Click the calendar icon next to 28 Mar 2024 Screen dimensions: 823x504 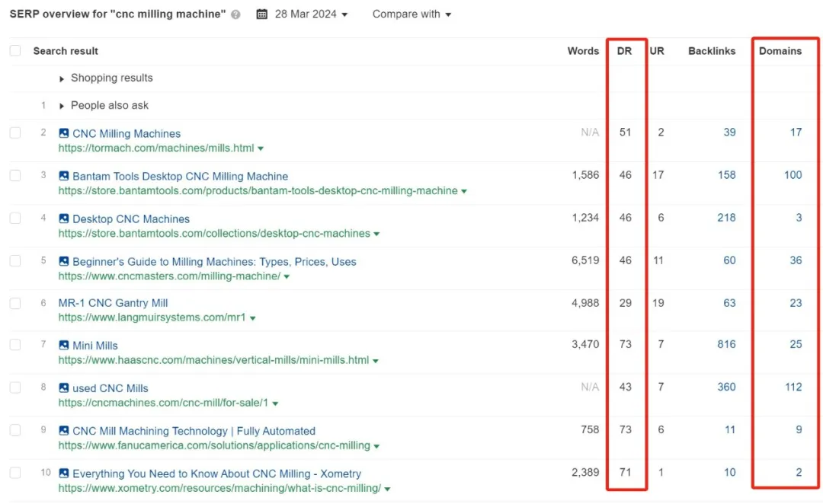click(x=261, y=14)
